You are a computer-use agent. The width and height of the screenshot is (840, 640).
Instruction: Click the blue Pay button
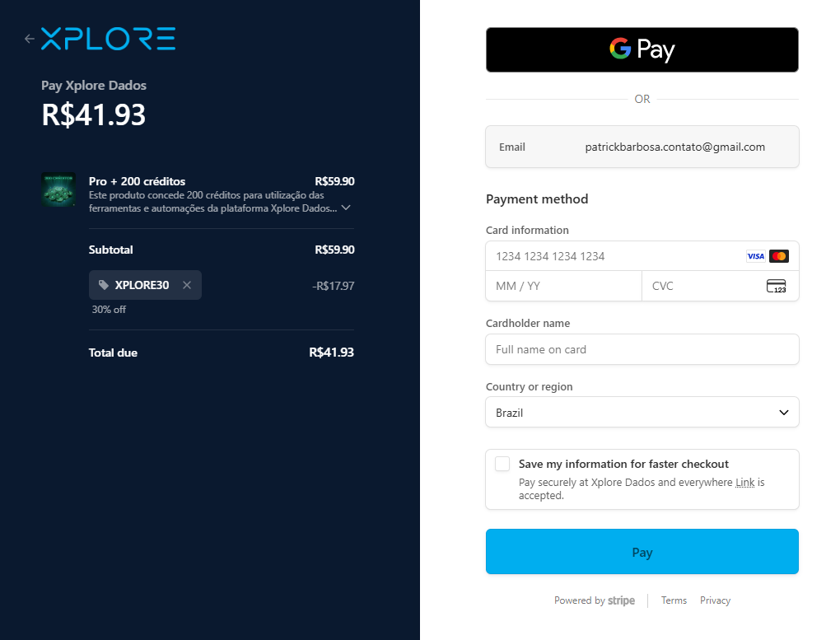point(642,552)
